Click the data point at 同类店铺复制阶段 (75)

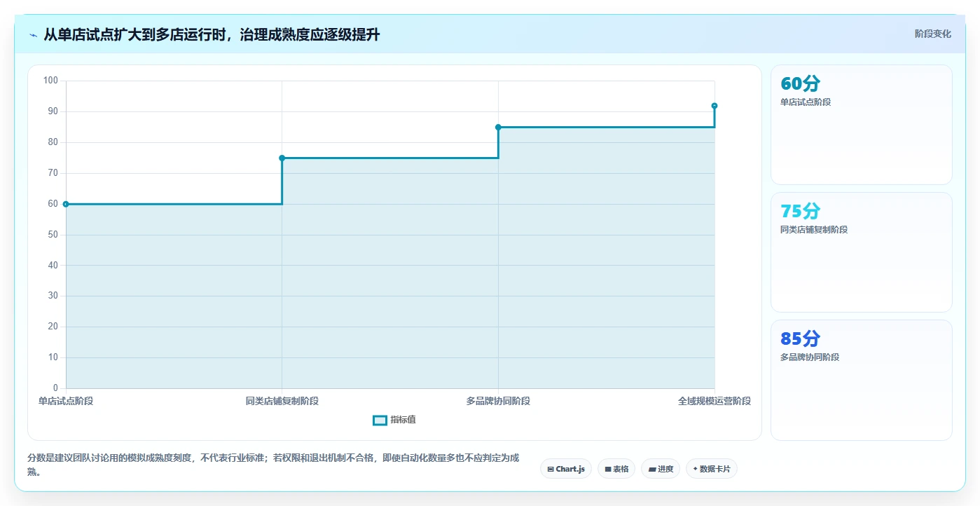[x=282, y=158]
